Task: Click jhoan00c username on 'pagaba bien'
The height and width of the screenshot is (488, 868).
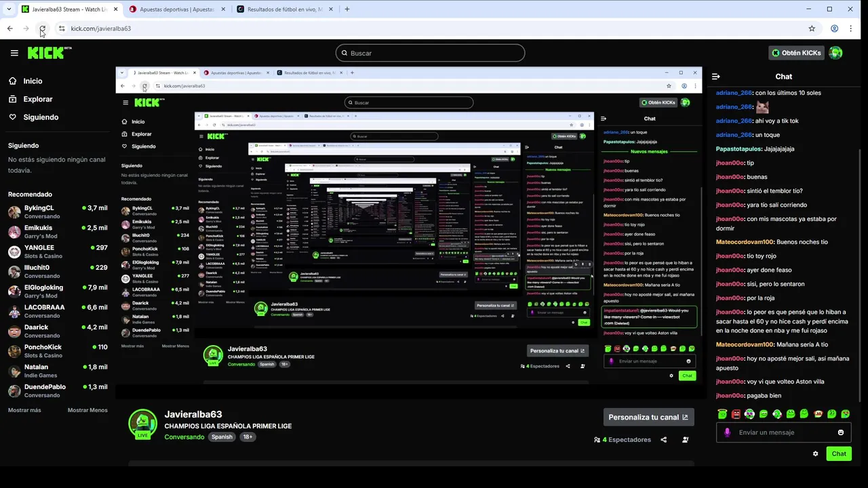Action: click(730, 395)
